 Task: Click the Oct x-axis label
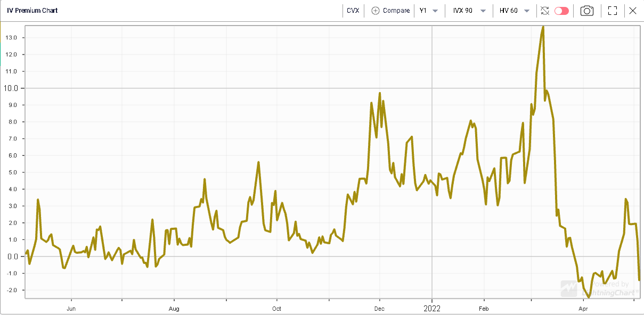[276, 308]
